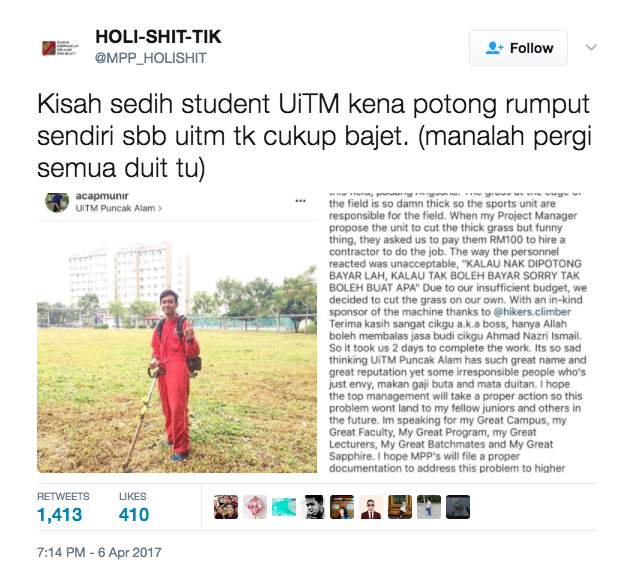Image resolution: width=634 pixels, height=562 pixels.
Task: Open the liker avatar wearing sunglasses and suit
Action: pos(371,507)
